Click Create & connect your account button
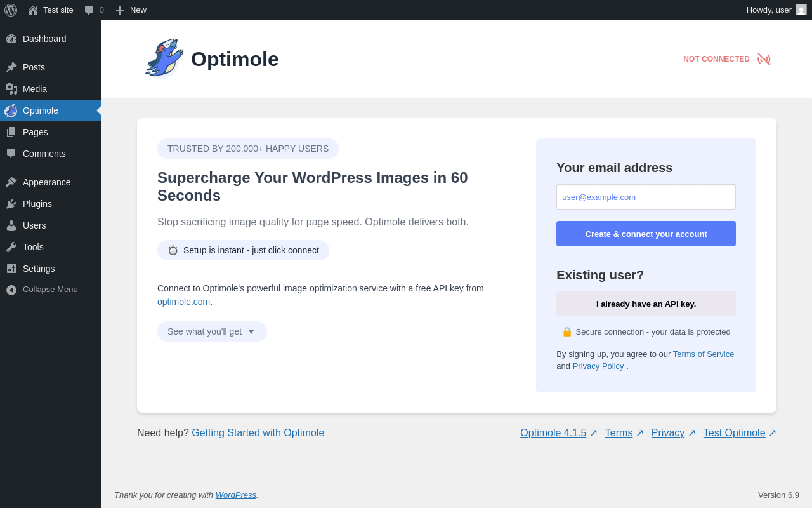The height and width of the screenshot is (508, 812). (x=646, y=234)
